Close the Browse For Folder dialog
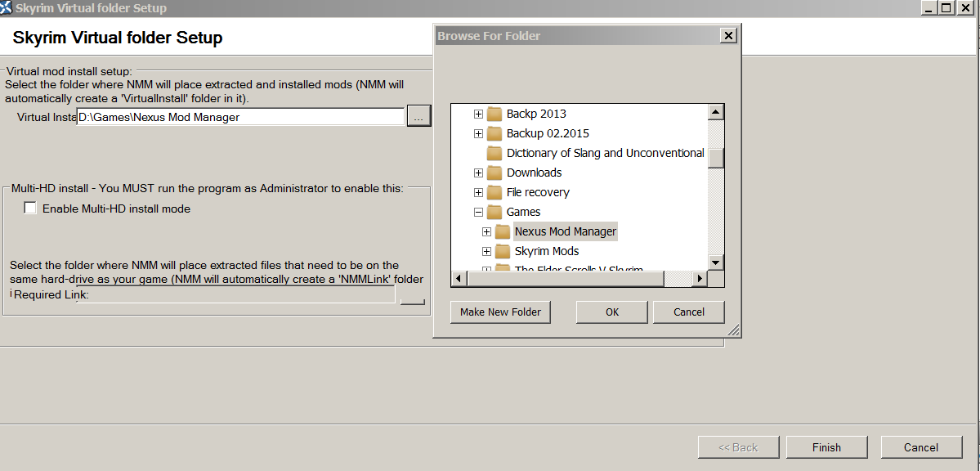 tap(728, 36)
